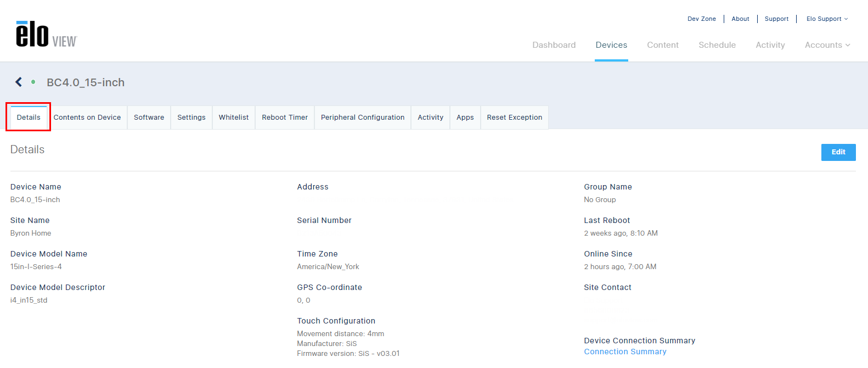Click the Manufacturer: SiS text
The height and width of the screenshot is (368, 868).
click(327, 344)
